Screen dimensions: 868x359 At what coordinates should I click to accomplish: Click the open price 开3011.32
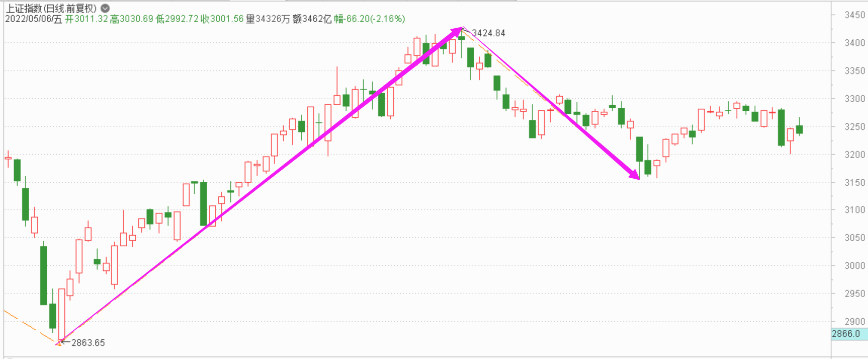pyautogui.click(x=86, y=19)
